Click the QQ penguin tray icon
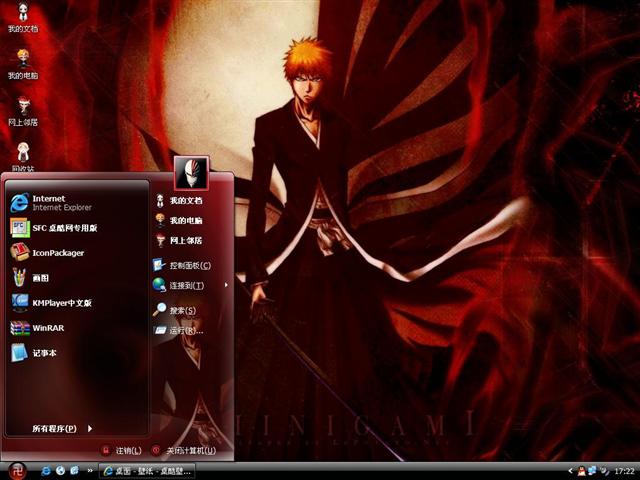 [582, 471]
